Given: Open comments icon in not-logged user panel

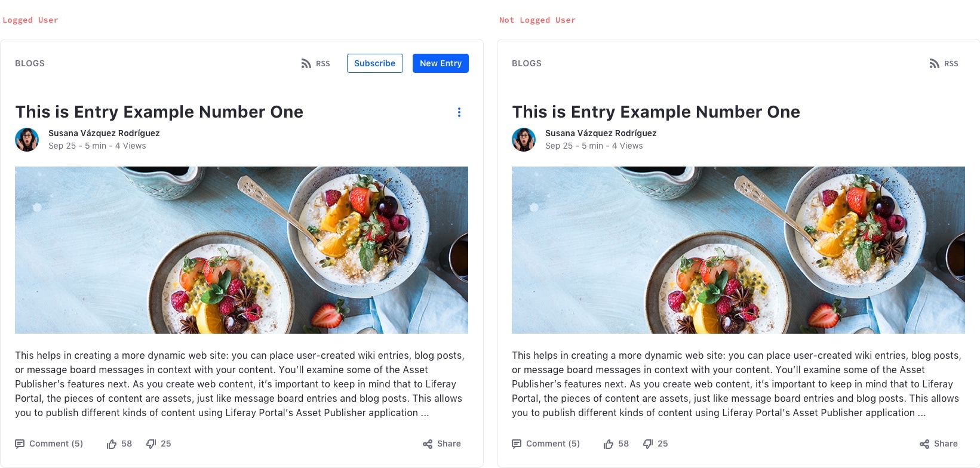Looking at the screenshot, I should tap(517, 444).
